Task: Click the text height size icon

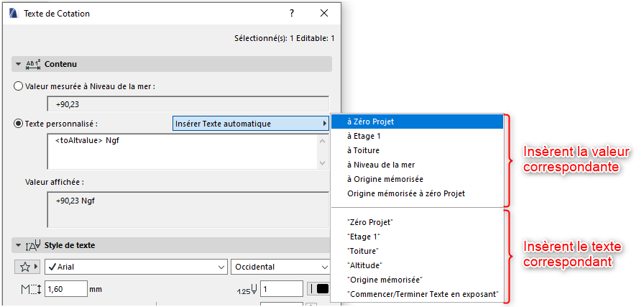Action: click(x=31, y=289)
